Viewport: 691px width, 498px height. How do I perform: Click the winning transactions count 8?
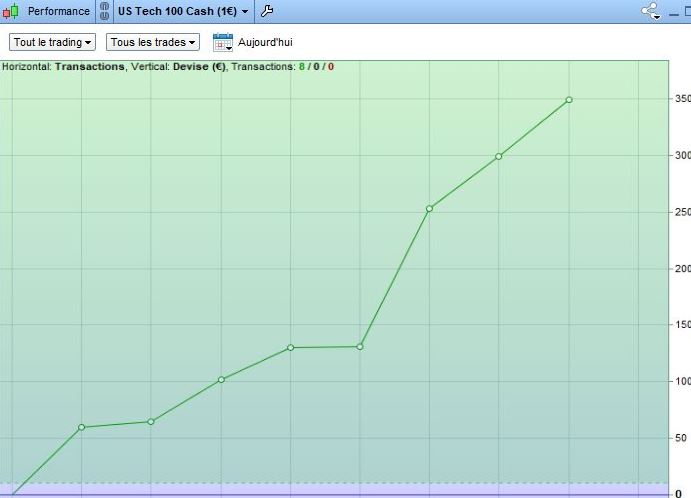pos(302,67)
